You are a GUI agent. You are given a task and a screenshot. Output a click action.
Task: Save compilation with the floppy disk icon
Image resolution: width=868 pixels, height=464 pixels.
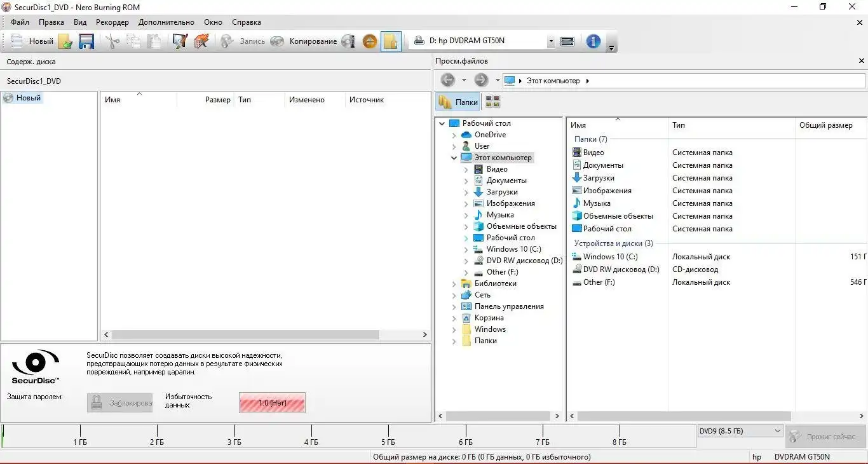86,41
